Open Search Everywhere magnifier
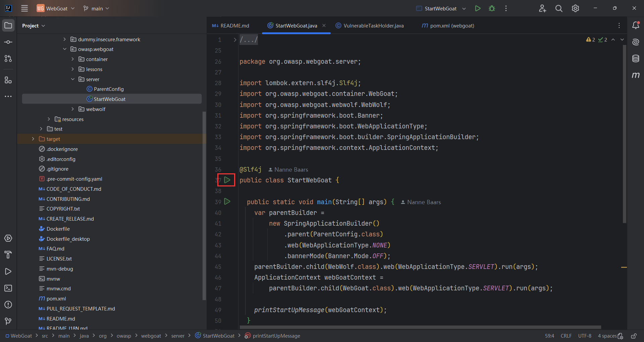The height and width of the screenshot is (342, 644). [559, 8]
